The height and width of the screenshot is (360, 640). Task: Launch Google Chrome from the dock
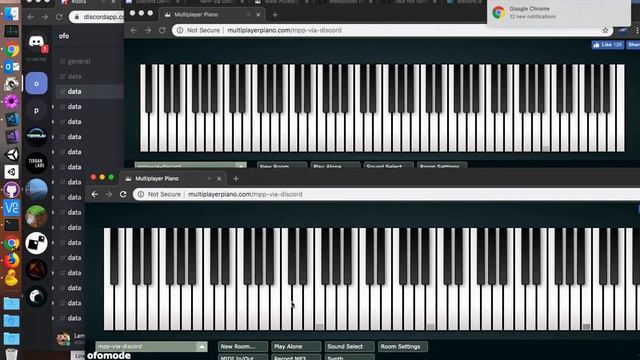(x=11, y=50)
